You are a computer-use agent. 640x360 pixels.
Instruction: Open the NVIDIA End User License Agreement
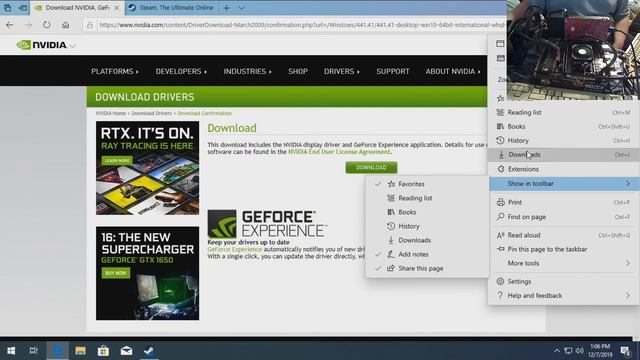click(339, 152)
